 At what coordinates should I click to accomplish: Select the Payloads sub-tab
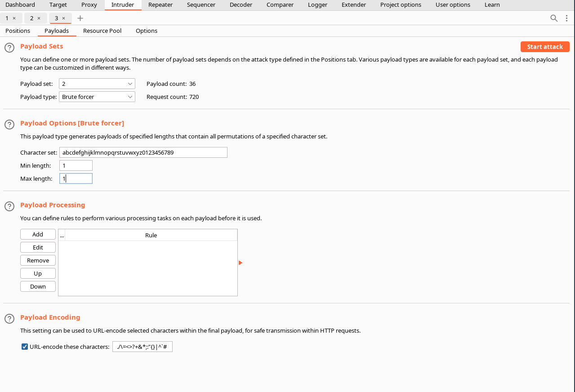[57, 31]
